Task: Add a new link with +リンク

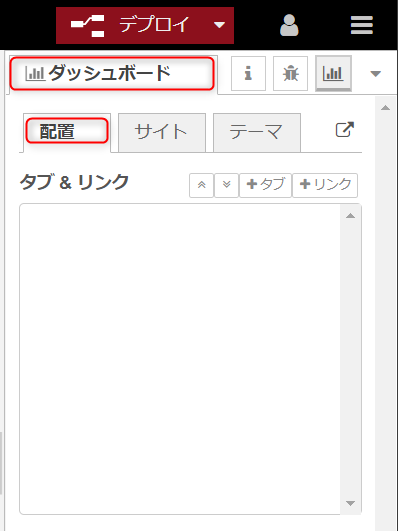Action: (325, 185)
